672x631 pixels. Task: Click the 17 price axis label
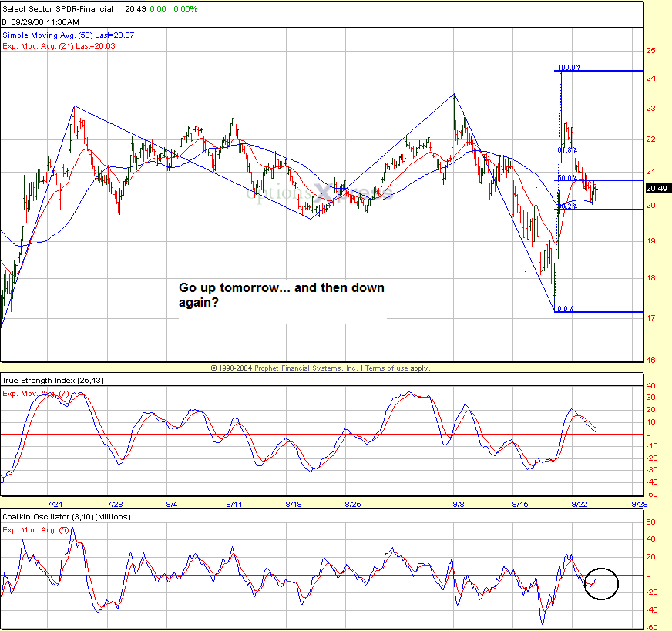pyautogui.click(x=650, y=318)
